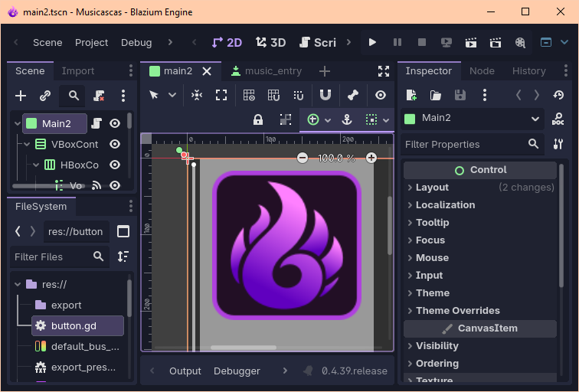
Task: Open the Project menu
Action: pos(92,43)
